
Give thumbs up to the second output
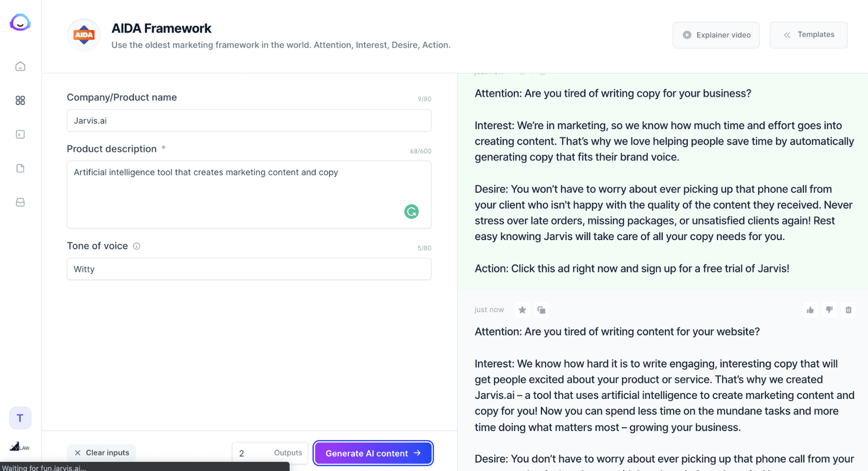click(810, 310)
